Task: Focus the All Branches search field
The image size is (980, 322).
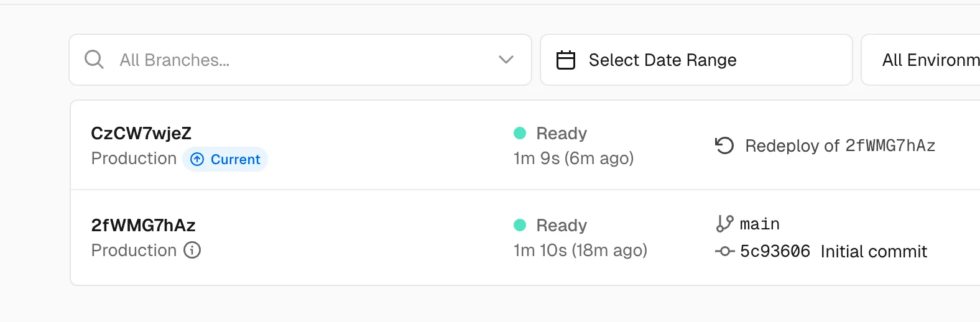Action: point(300,60)
